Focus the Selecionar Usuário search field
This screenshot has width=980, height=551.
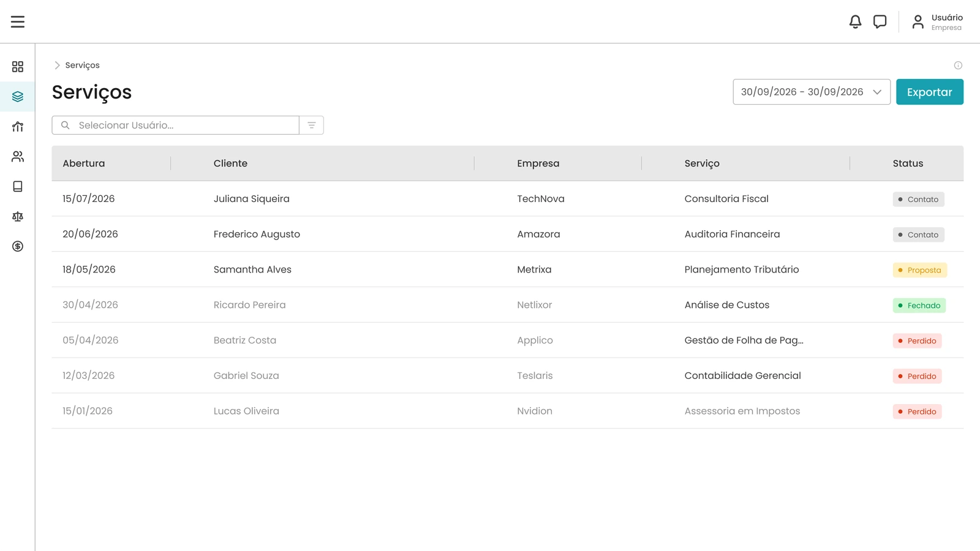175,125
